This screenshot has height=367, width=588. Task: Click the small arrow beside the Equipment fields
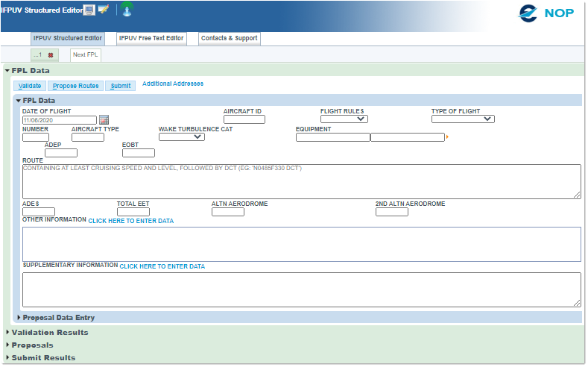[447, 137]
